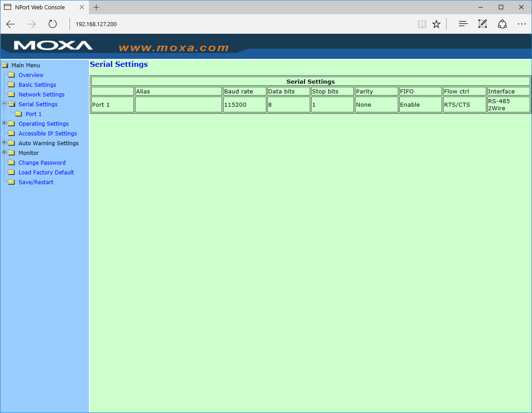Open the More actions ellipsis menu
The image size is (532, 413).
(x=522, y=24)
